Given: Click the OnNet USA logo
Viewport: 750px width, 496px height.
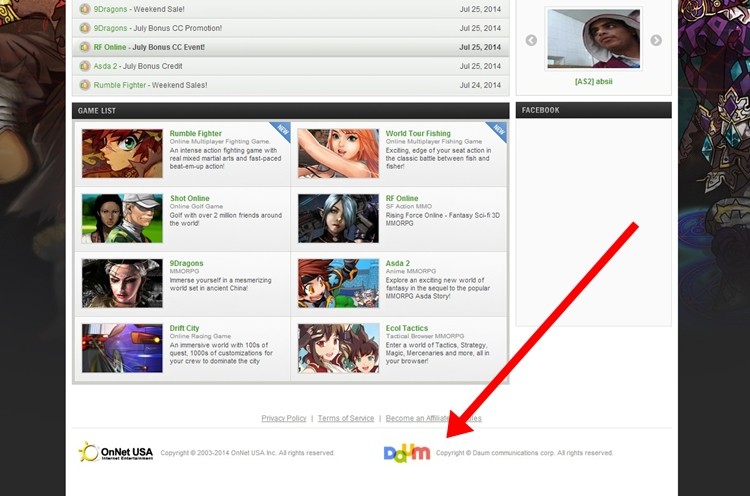Looking at the screenshot, I should pyautogui.click(x=116, y=452).
